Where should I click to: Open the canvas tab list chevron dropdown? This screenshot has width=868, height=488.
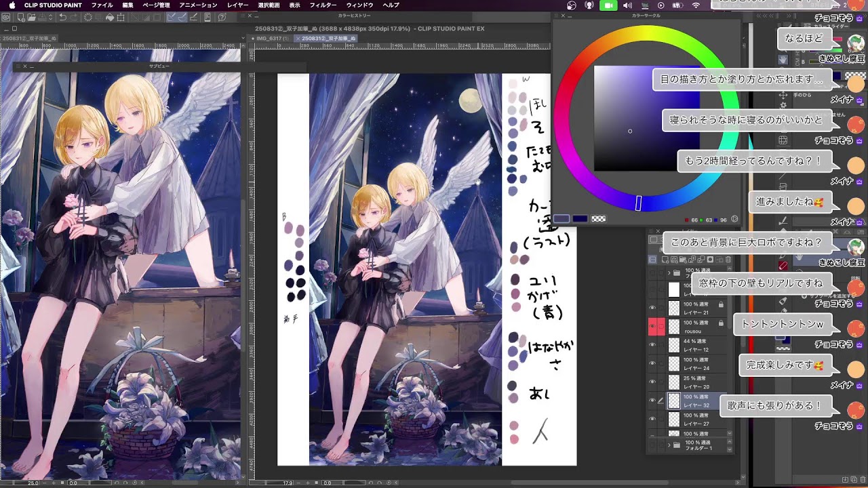click(x=243, y=38)
